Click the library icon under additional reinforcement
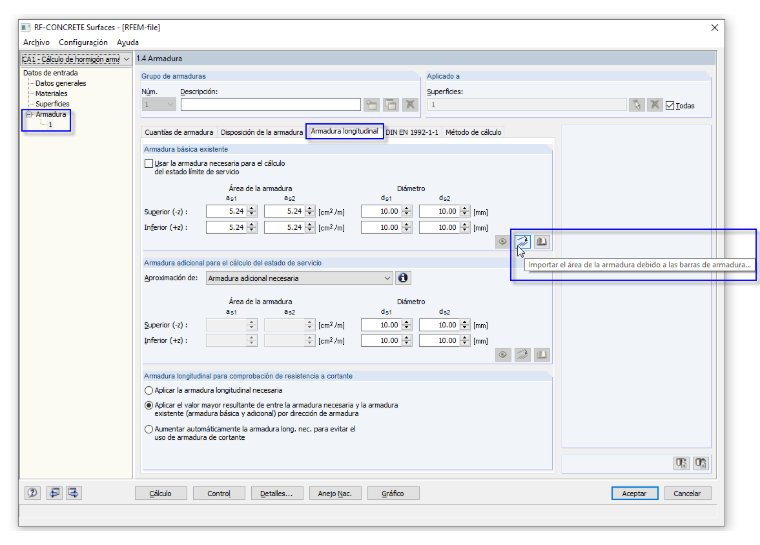760x545 pixels. pos(541,355)
